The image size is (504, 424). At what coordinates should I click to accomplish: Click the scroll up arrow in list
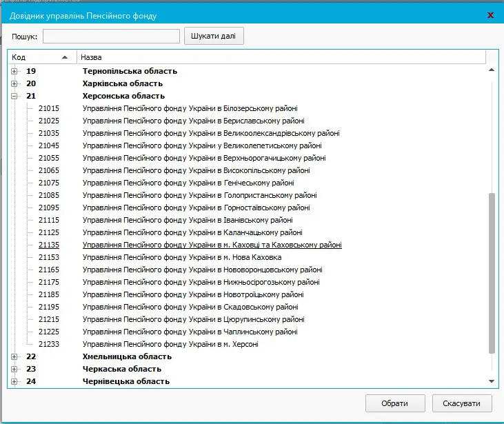(x=492, y=70)
